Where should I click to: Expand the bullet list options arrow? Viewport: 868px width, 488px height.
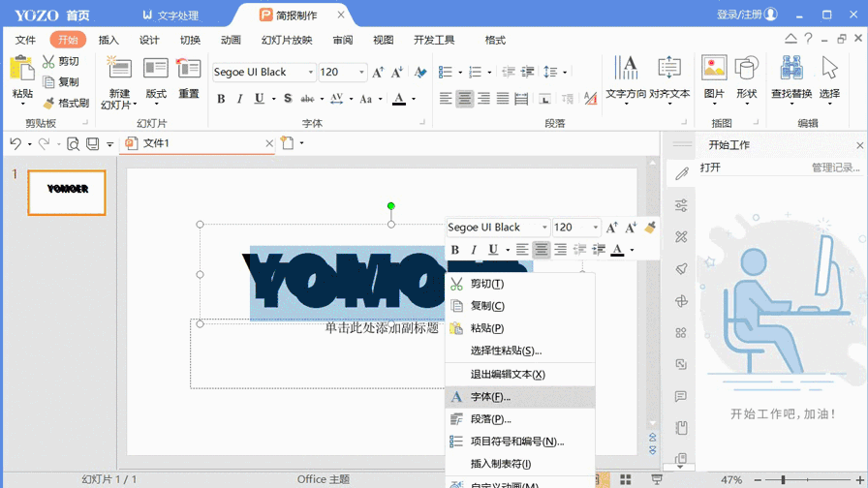(460, 72)
